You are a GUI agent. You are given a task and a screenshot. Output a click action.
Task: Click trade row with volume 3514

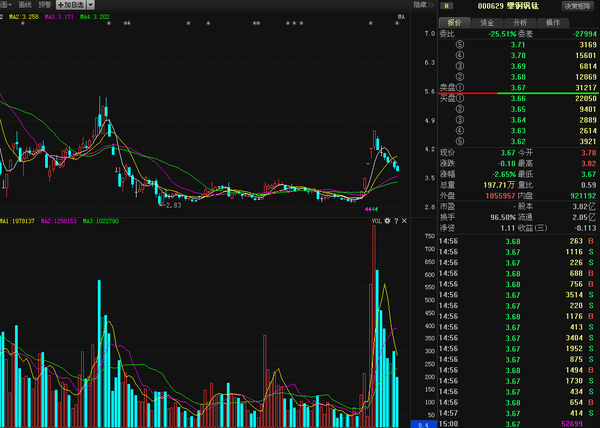(518, 295)
